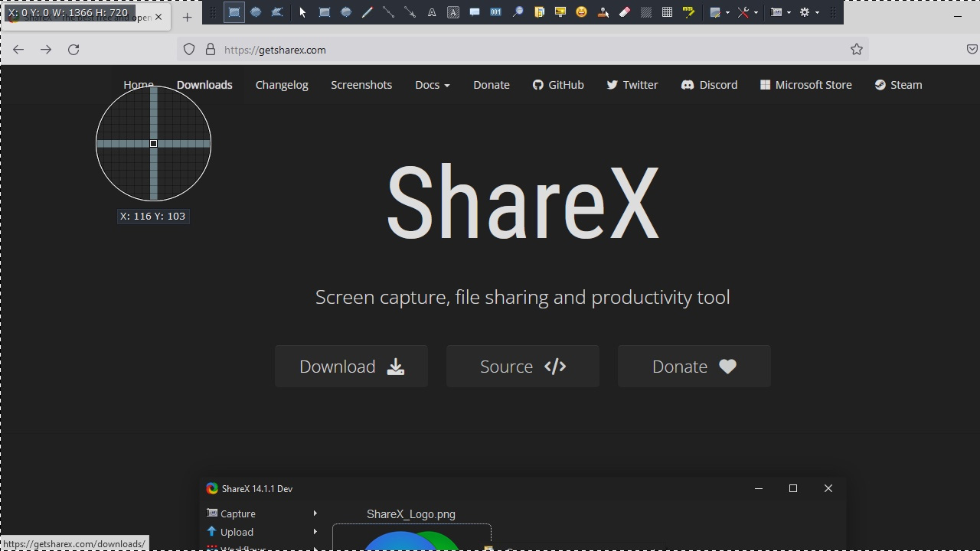980x551 pixels.
Task: Select the step numbering tool
Action: (496, 12)
